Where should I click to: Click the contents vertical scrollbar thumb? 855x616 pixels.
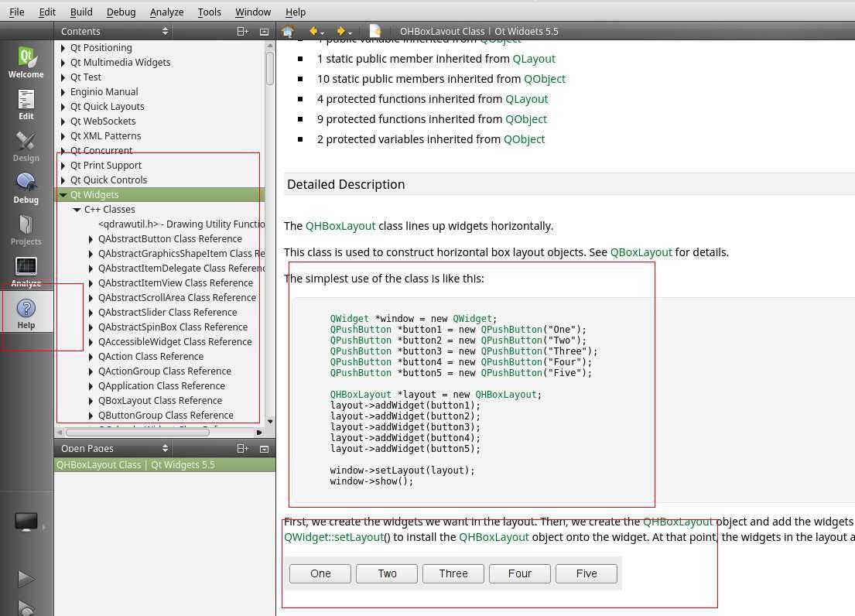(x=270, y=68)
